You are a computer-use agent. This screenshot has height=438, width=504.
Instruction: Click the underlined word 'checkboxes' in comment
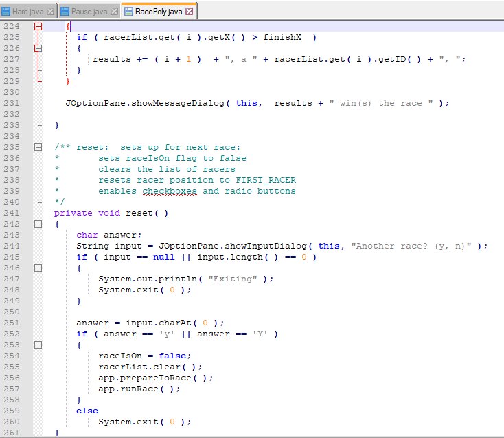[170, 192]
